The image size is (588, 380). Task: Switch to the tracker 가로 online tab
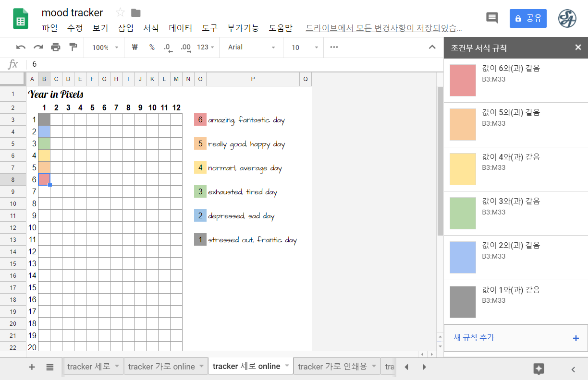point(161,367)
